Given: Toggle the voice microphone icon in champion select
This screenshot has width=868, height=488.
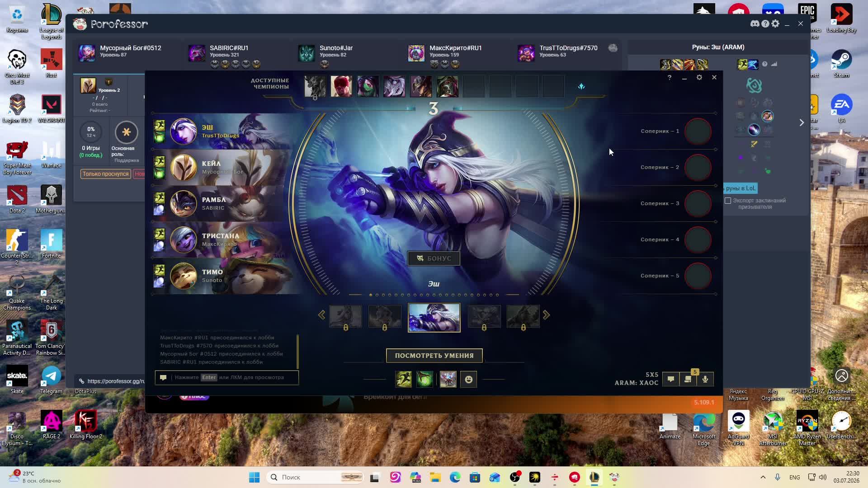Looking at the screenshot, I should coord(705,379).
